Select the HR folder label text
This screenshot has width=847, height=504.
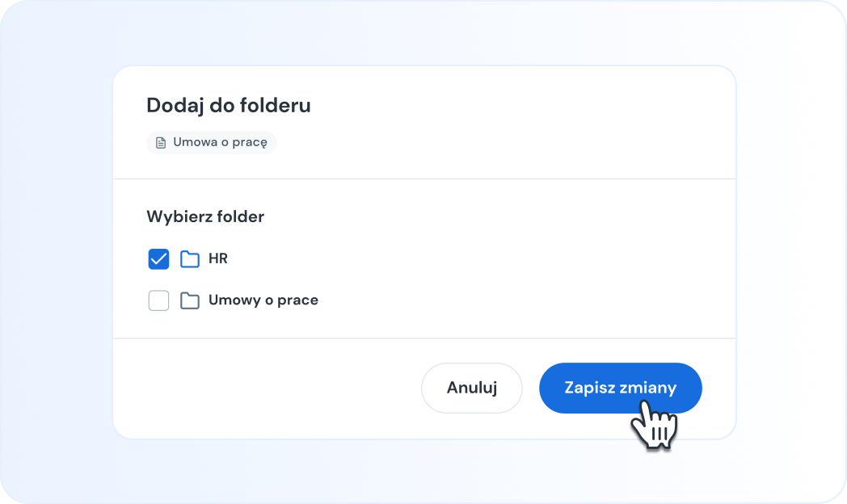[217, 258]
